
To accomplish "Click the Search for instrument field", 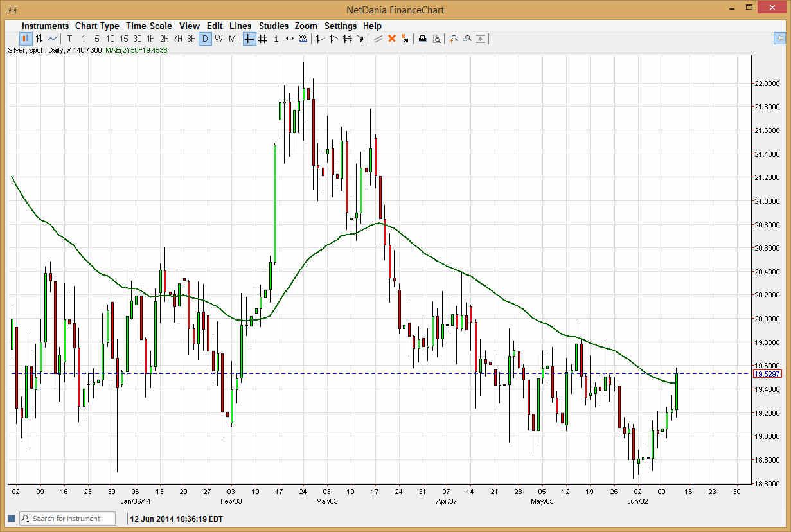I will click(67, 519).
